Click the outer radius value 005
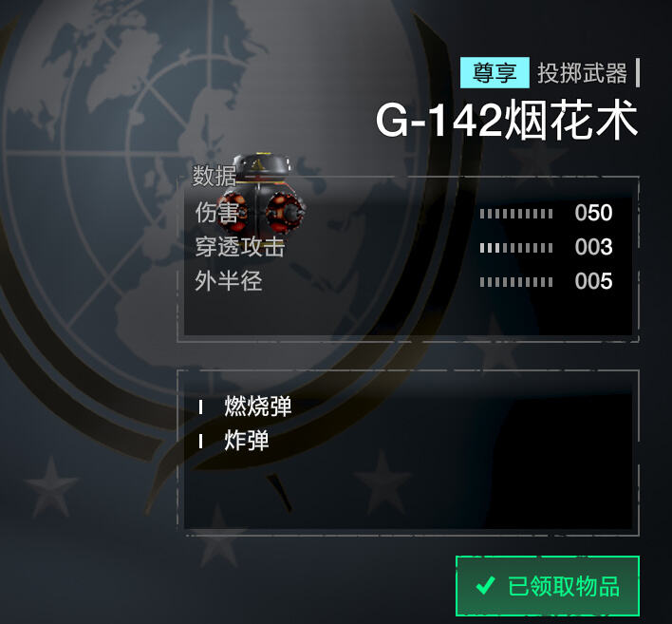The height and width of the screenshot is (624, 672). point(593,281)
